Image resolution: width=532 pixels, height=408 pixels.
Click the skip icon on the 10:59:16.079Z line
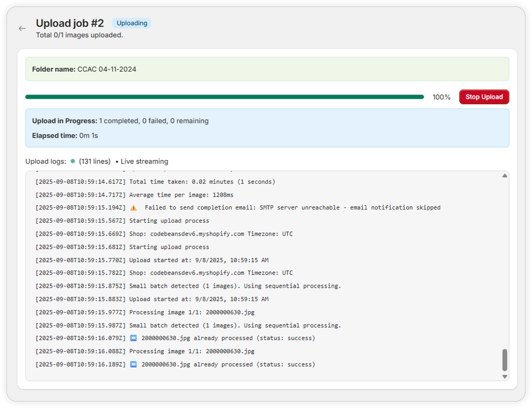pos(134,338)
